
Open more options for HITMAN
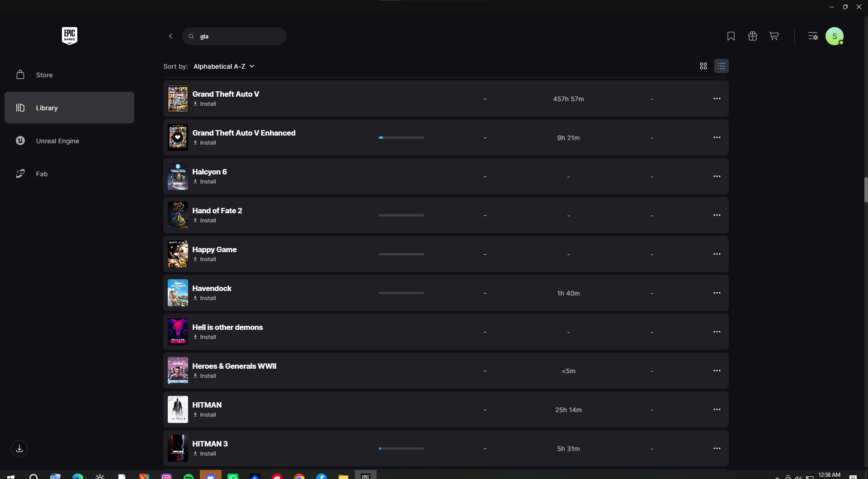[717, 409]
